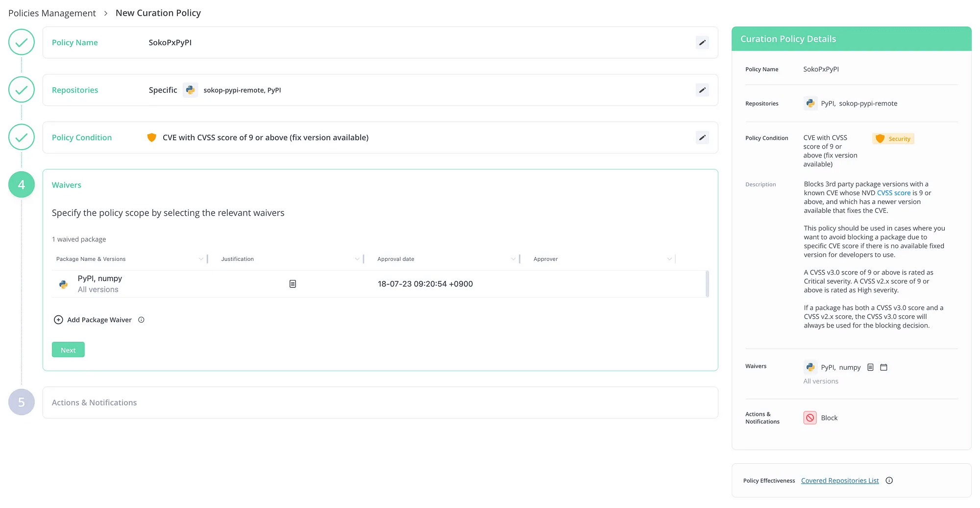Open the Covered Repositories List link

click(839, 481)
